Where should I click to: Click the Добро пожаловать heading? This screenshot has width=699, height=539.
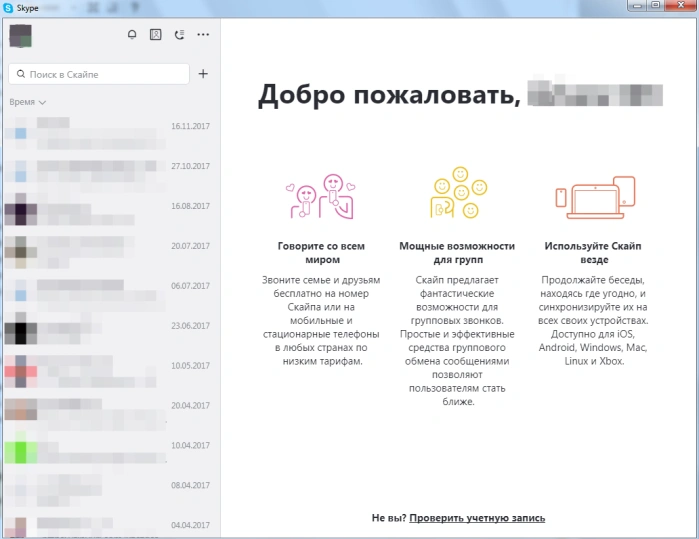click(389, 95)
